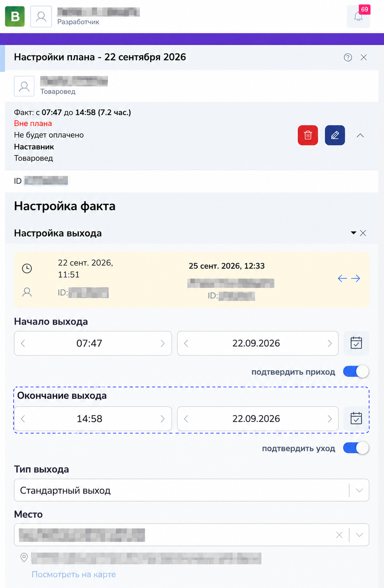This screenshot has height=588, width=384.
Task: Step end date 22.09.2026 forward
Action: click(330, 419)
